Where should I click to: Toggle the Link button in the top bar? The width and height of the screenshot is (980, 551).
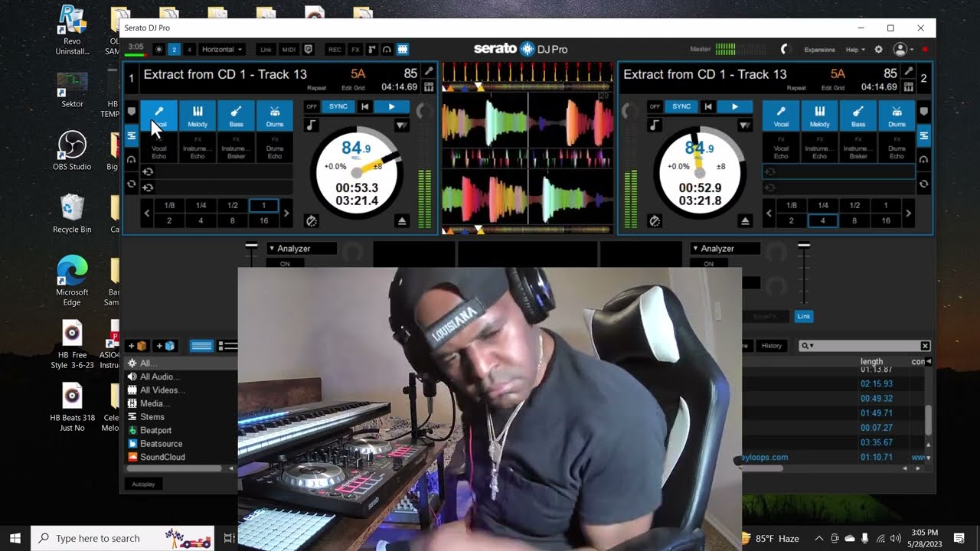click(x=266, y=49)
